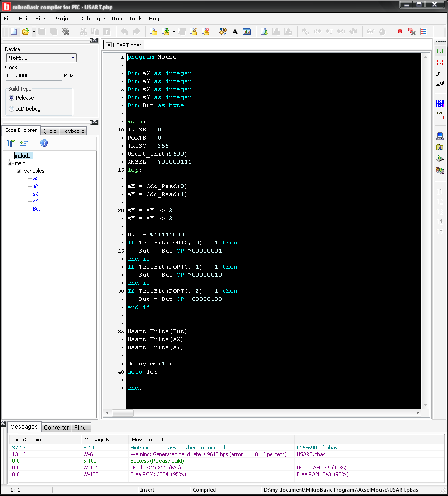The image size is (448, 496).
Task: Click the folder with letter A icon
Action: [x=440, y=148]
